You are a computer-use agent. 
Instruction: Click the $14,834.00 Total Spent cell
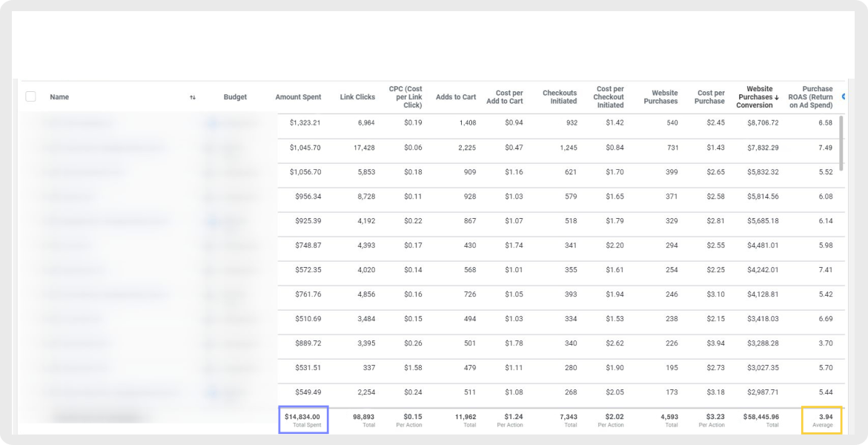point(302,420)
